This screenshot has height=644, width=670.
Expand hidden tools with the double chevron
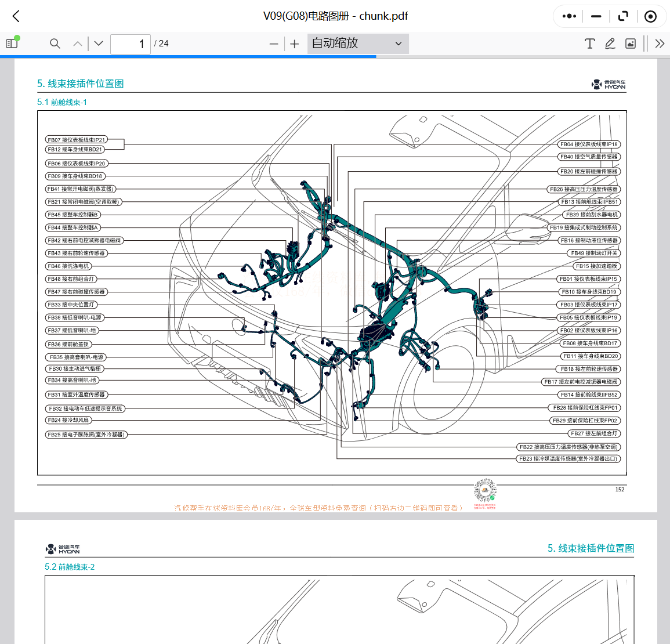pyautogui.click(x=660, y=43)
